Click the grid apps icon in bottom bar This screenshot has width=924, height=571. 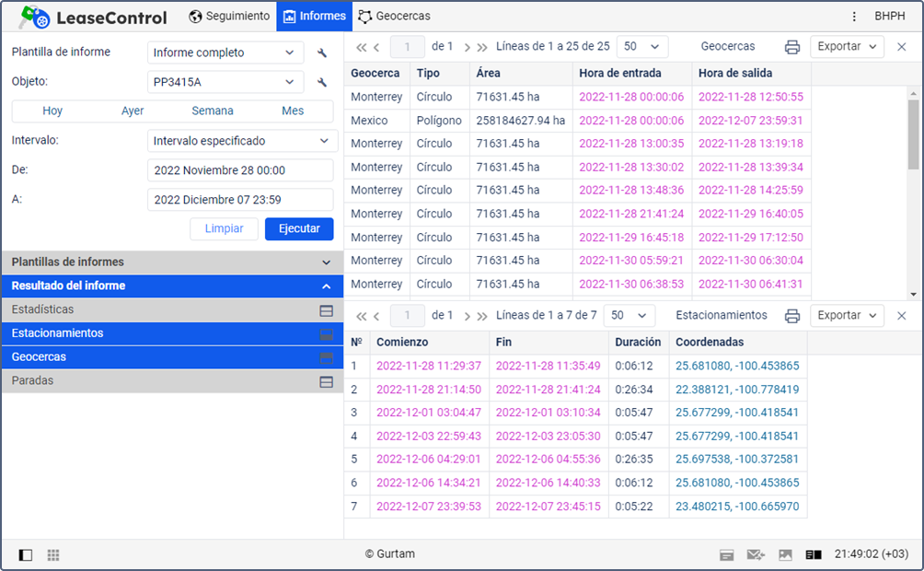point(53,554)
